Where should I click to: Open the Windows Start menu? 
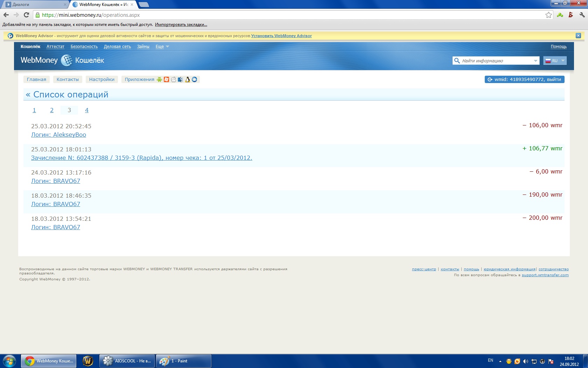coord(9,361)
